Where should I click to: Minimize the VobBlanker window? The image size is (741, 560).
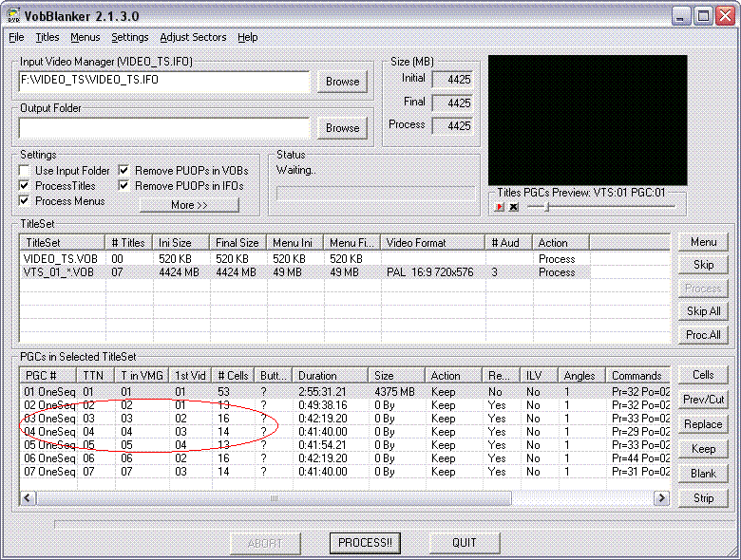[x=680, y=16]
